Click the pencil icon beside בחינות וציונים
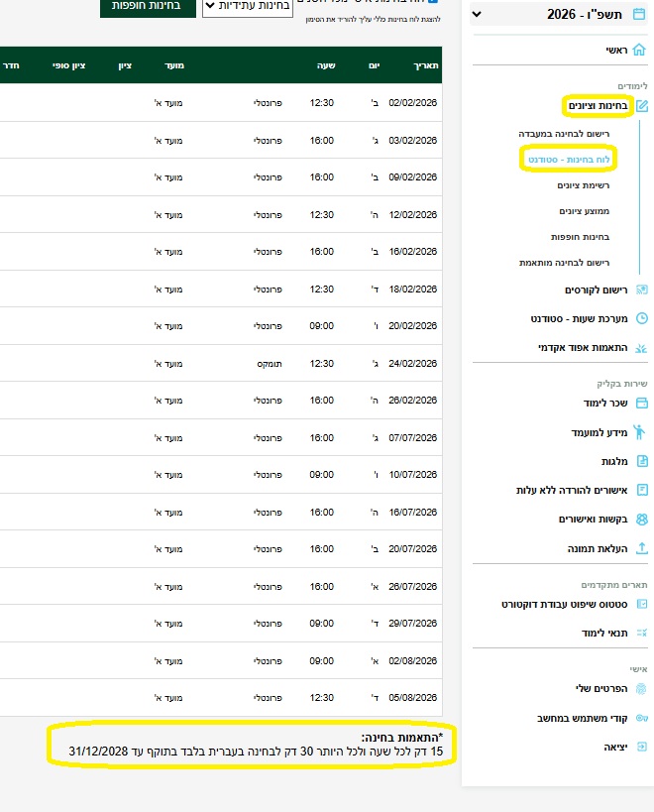The image size is (654, 812). [642, 105]
